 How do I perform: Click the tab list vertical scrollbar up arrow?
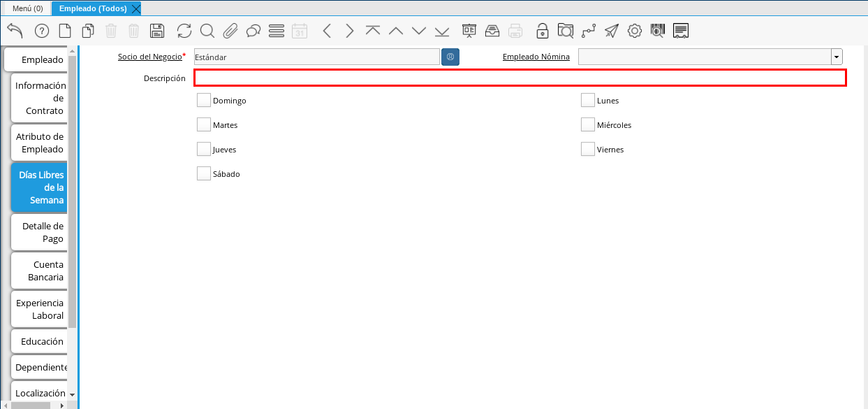point(72,51)
